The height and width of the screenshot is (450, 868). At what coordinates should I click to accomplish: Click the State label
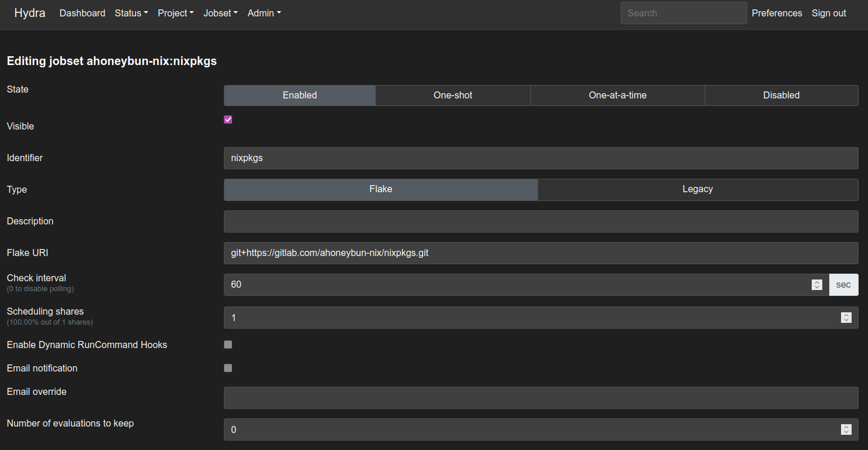tap(18, 89)
